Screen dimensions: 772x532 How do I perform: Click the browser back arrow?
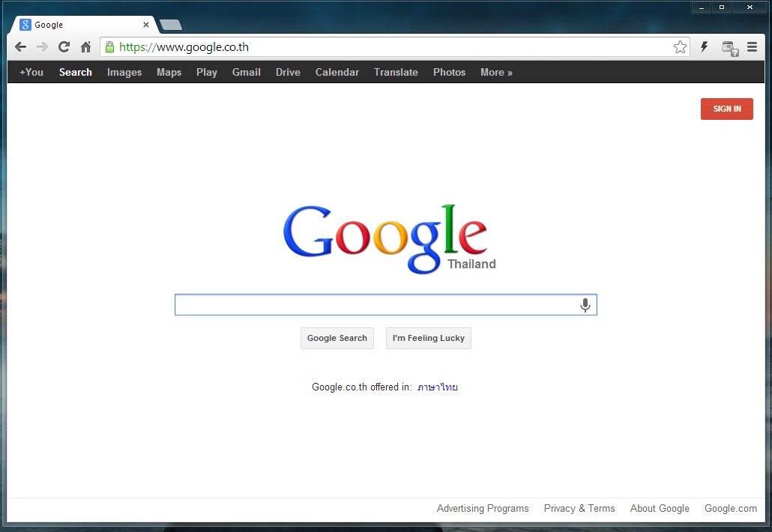coord(20,47)
